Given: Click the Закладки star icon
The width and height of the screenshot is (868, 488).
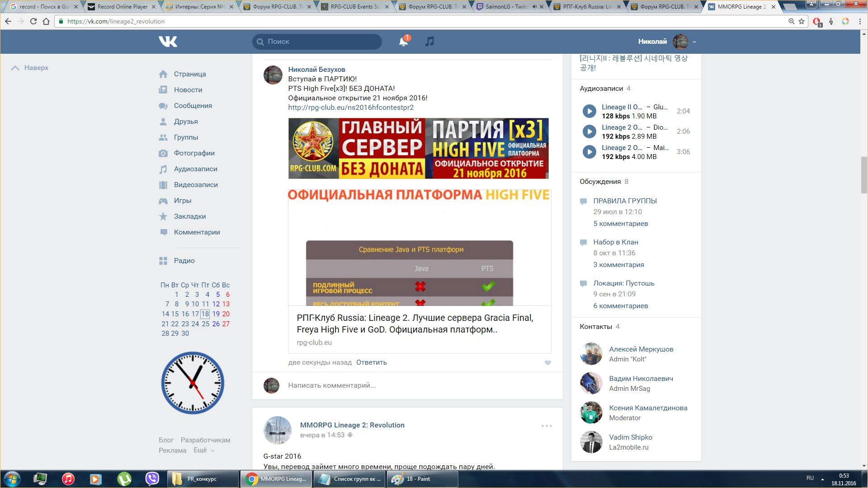Looking at the screenshot, I should pos(163,216).
